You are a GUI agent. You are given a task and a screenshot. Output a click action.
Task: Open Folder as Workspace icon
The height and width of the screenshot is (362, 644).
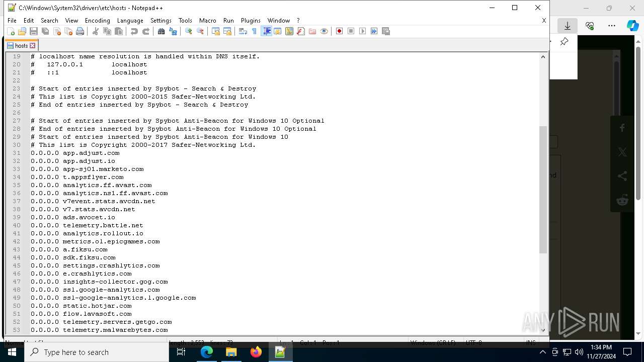coord(312,31)
